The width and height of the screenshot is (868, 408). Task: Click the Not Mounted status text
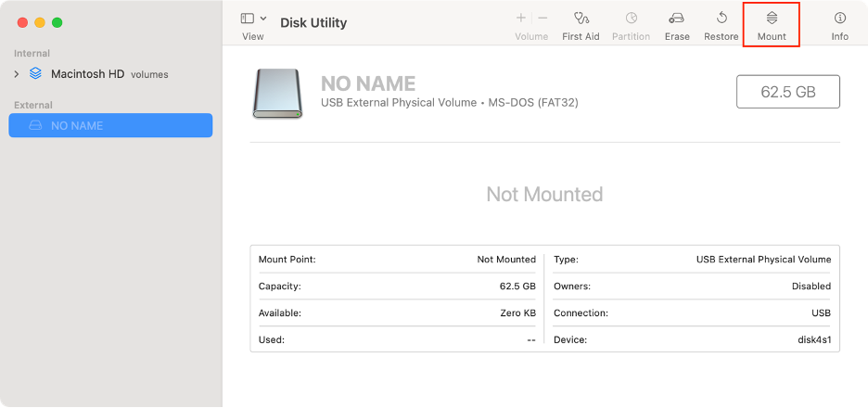[544, 195]
